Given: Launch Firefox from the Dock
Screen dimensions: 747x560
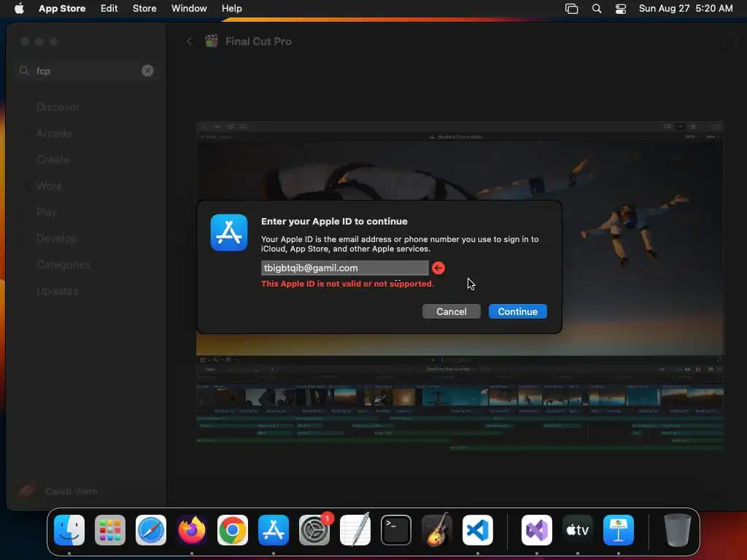Looking at the screenshot, I should [x=192, y=530].
